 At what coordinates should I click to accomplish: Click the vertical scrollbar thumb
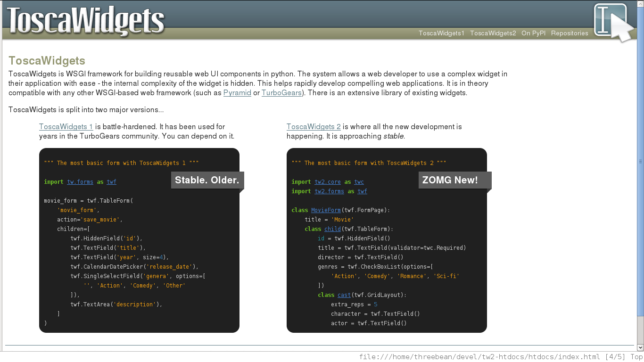640,161
